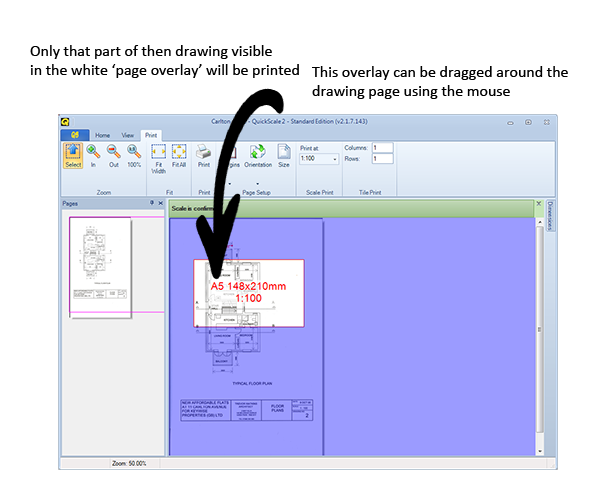Pin or unpin the Pages panel
This screenshot has width=600, height=500.
click(x=152, y=202)
